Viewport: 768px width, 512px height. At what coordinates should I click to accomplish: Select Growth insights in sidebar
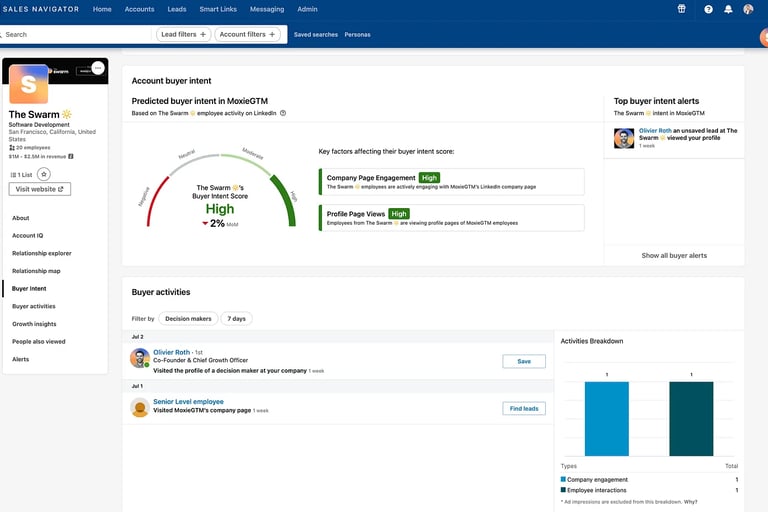coord(34,324)
